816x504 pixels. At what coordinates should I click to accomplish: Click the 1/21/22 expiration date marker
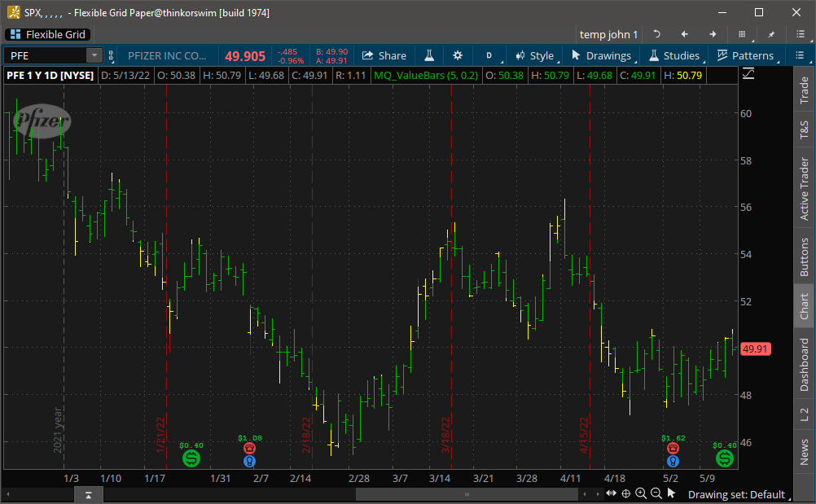pos(160,434)
